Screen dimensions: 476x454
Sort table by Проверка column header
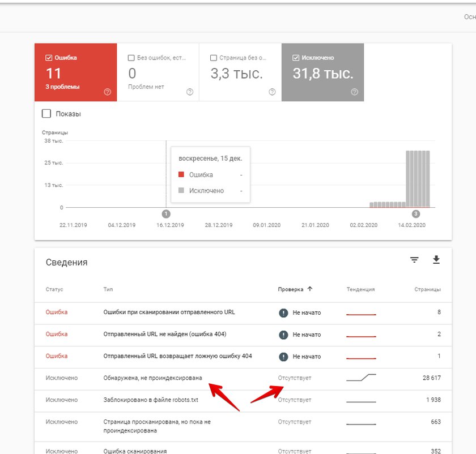pos(291,289)
